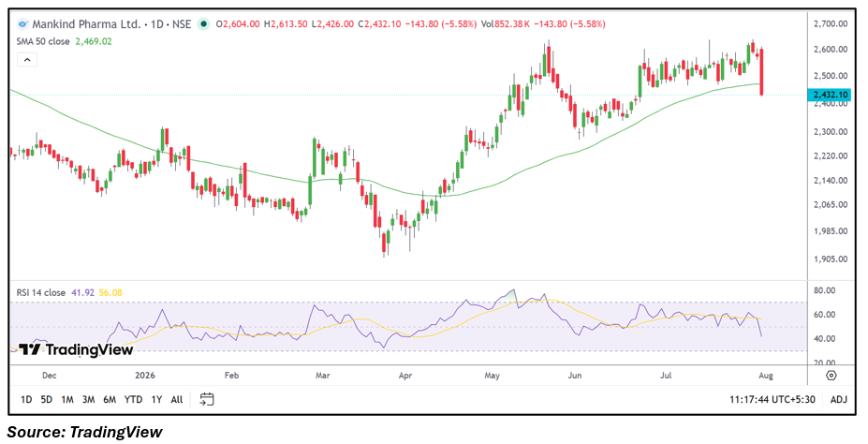Select the 1D time range

(26, 399)
